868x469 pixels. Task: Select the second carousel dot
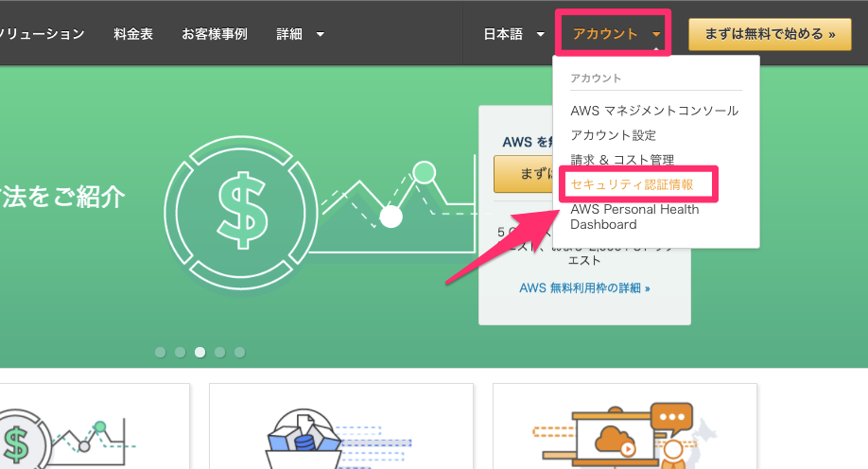tap(180, 352)
